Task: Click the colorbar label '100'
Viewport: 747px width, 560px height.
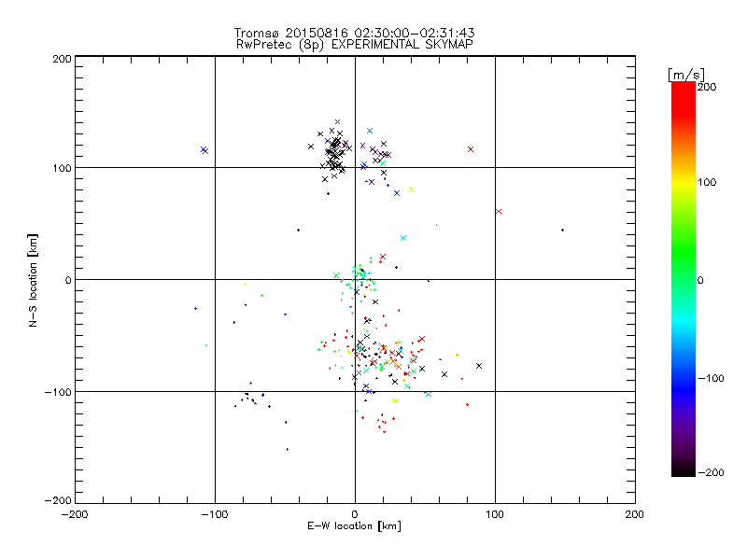Action: (x=707, y=182)
